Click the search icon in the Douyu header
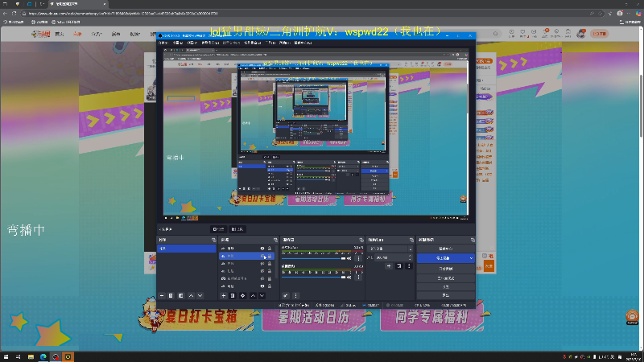This screenshot has height=362, width=644. [495, 34]
